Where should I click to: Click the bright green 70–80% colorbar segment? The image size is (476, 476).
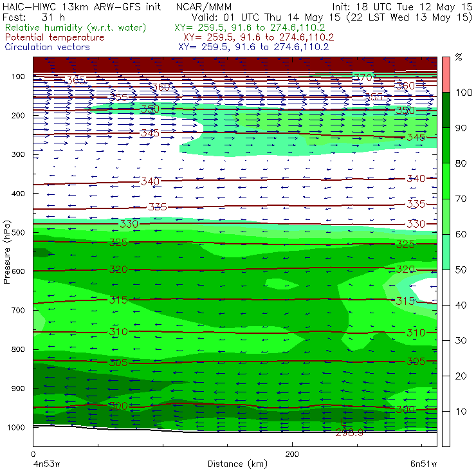coord(446,181)
